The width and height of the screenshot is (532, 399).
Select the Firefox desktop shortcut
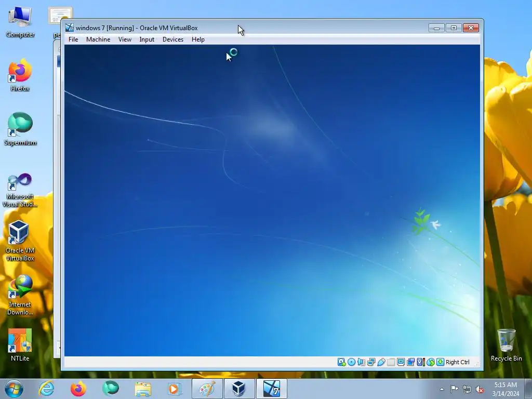[20, 75]
